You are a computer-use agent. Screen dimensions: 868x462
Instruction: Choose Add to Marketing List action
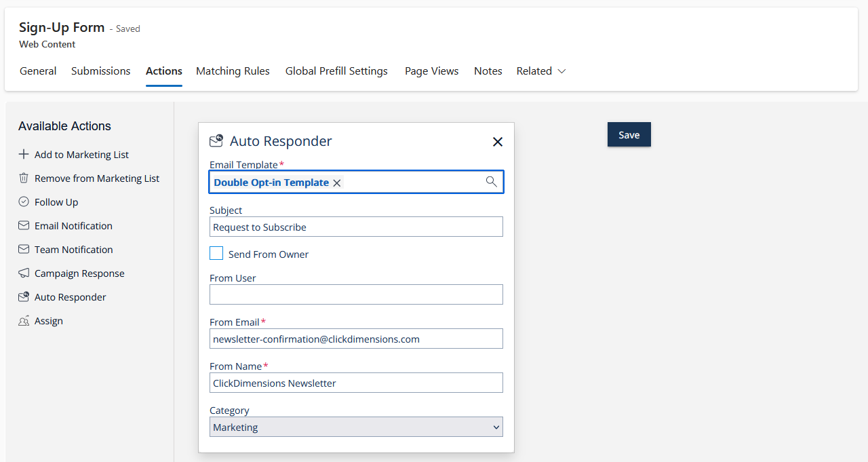point(81,155)
